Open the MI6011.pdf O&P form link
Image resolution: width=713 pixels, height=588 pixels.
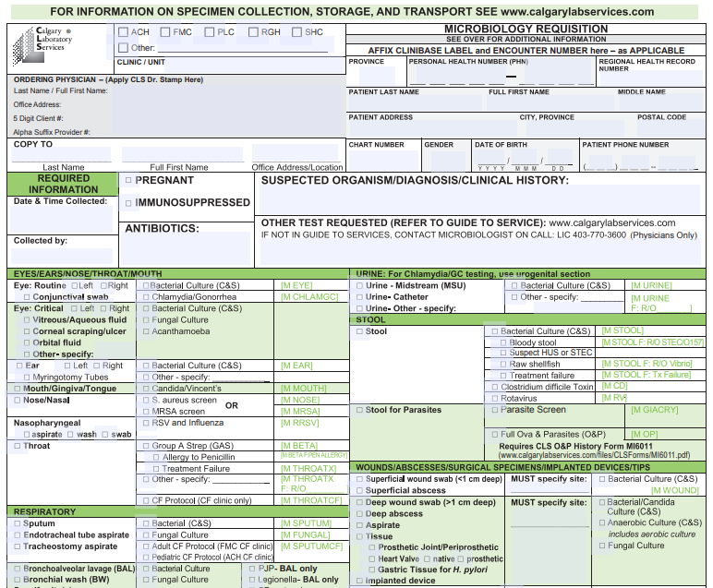[x=594, y=455]
